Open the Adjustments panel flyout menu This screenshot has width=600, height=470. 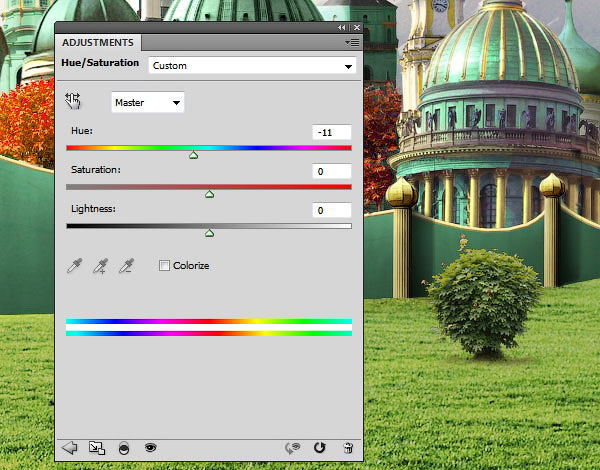pyautogui.click(x=352, y=42)
